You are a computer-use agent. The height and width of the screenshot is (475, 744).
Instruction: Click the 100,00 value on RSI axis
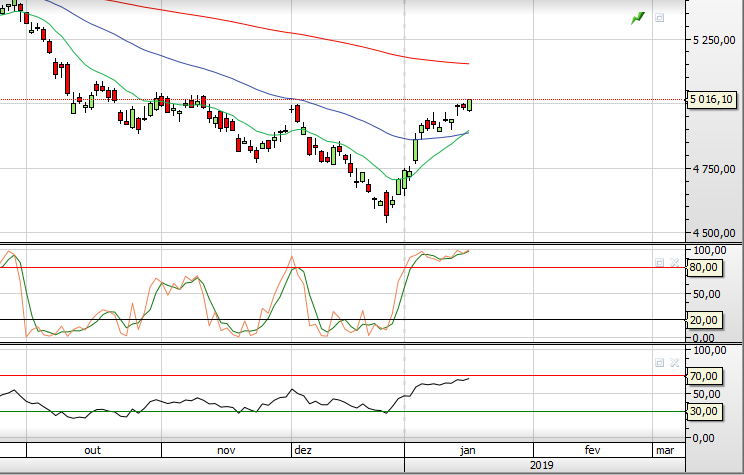pos(710,350)
